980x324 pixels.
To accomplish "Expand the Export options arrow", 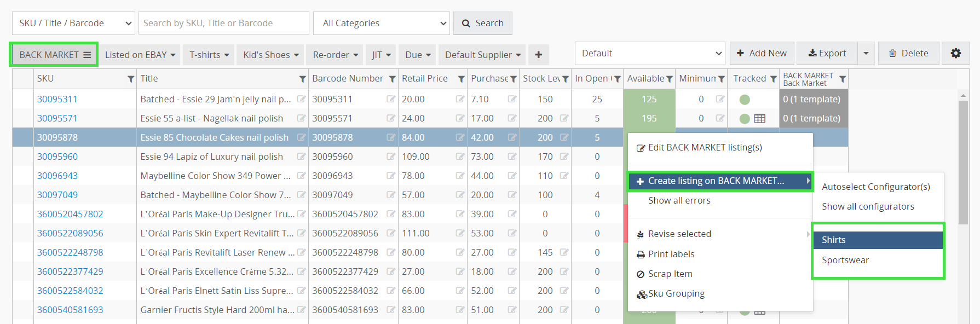I will (866, 53).
